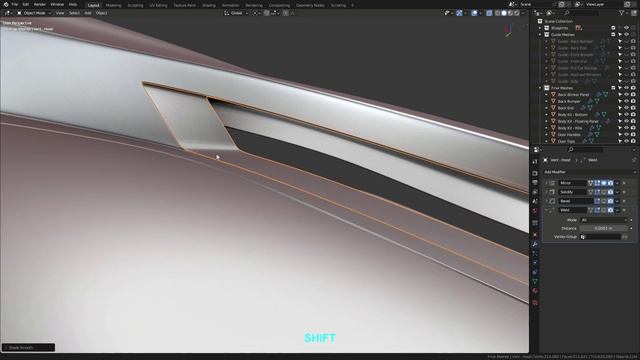Image resolution: width=640 pixels, height=360 pixels.
Task: Open the Weld Mode dropdown
Action: point(604,220)
